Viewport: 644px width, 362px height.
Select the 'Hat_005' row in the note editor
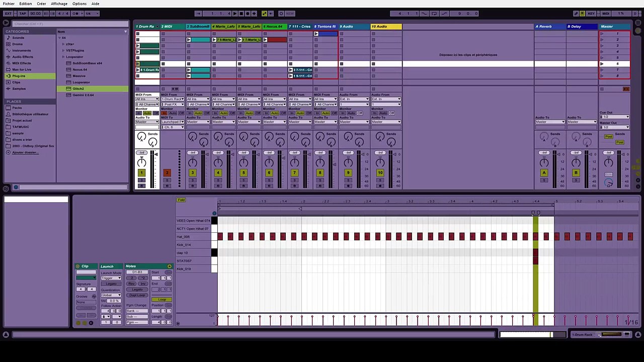point(194,237)
